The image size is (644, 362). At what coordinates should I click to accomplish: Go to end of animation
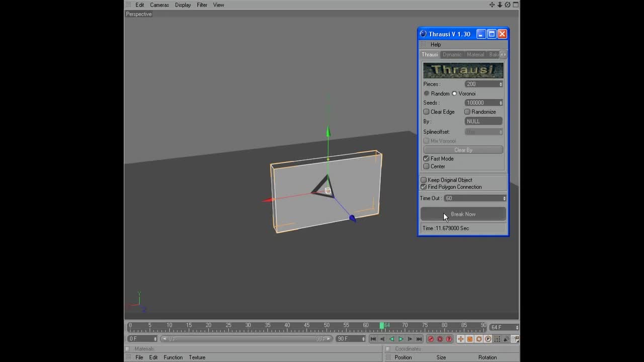419,339
